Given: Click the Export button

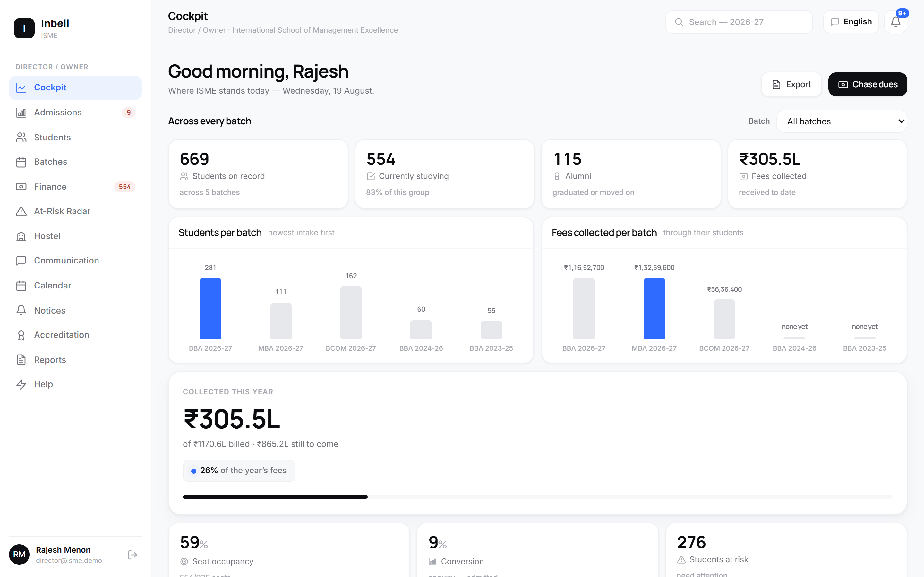Looking at the screenshot, I should point(791,84).
